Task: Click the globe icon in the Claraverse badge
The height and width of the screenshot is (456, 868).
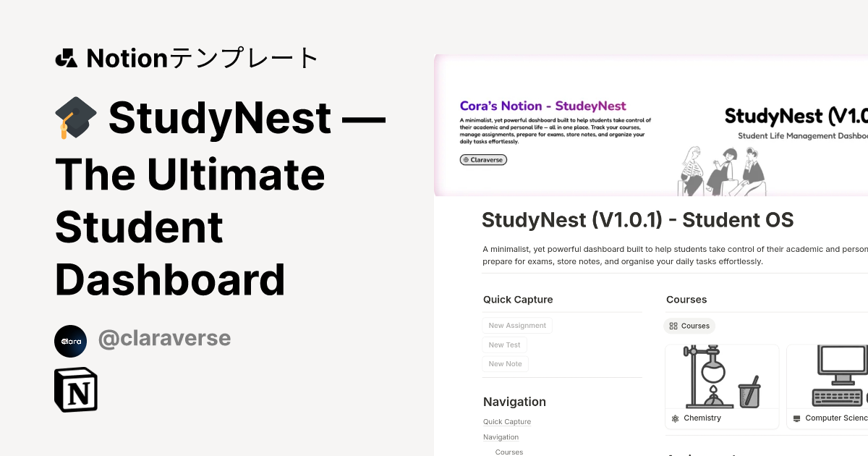Action: (x=465, y=159)
